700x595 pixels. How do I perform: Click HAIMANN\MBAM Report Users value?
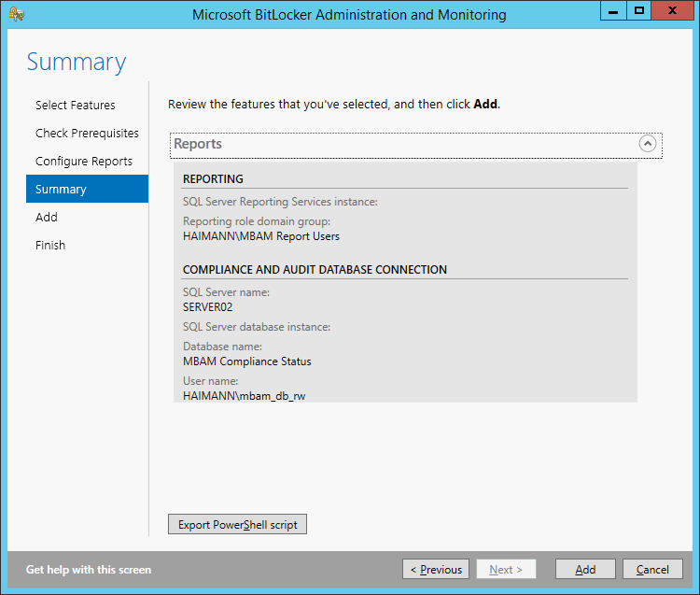pyautogui.click(x=261, y=236)
